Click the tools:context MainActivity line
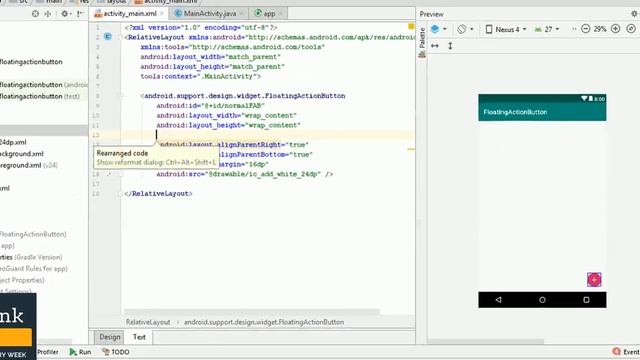The image size is (640, 360). 200,76
